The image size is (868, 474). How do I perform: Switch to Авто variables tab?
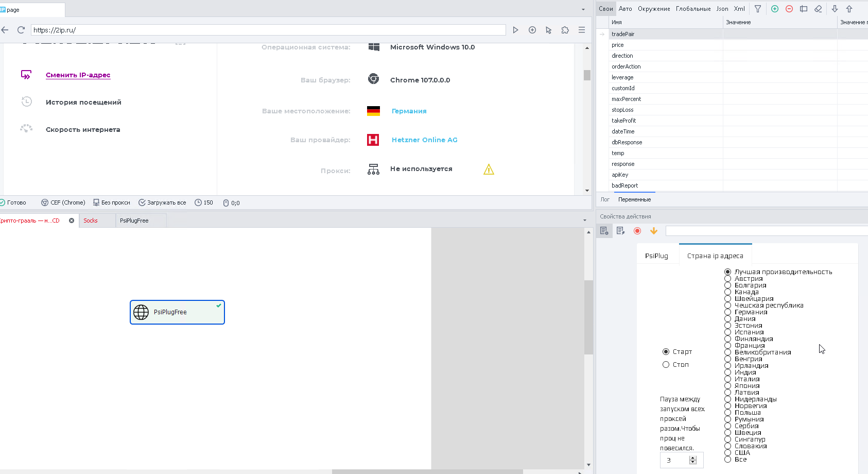(x=625, y=9)
